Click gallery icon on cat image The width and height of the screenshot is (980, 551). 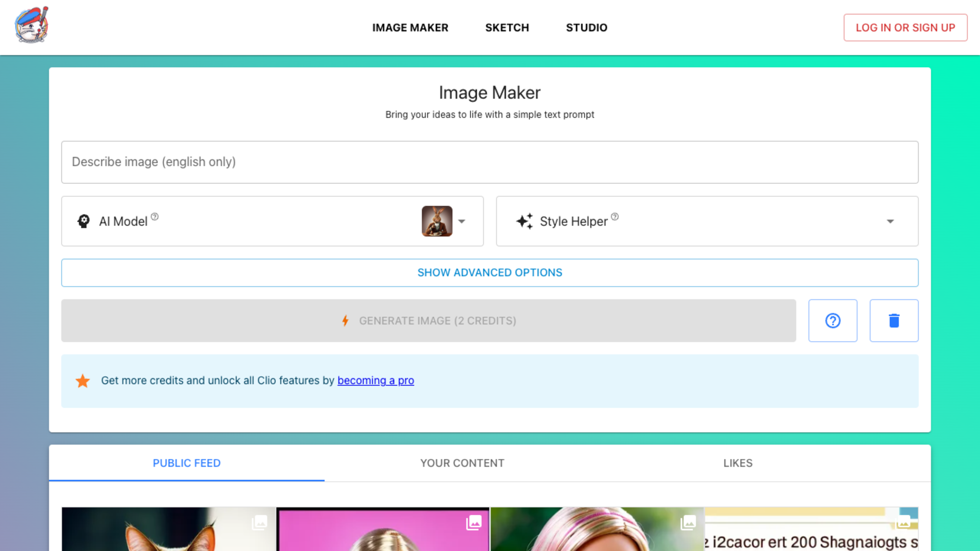[260, 522]
